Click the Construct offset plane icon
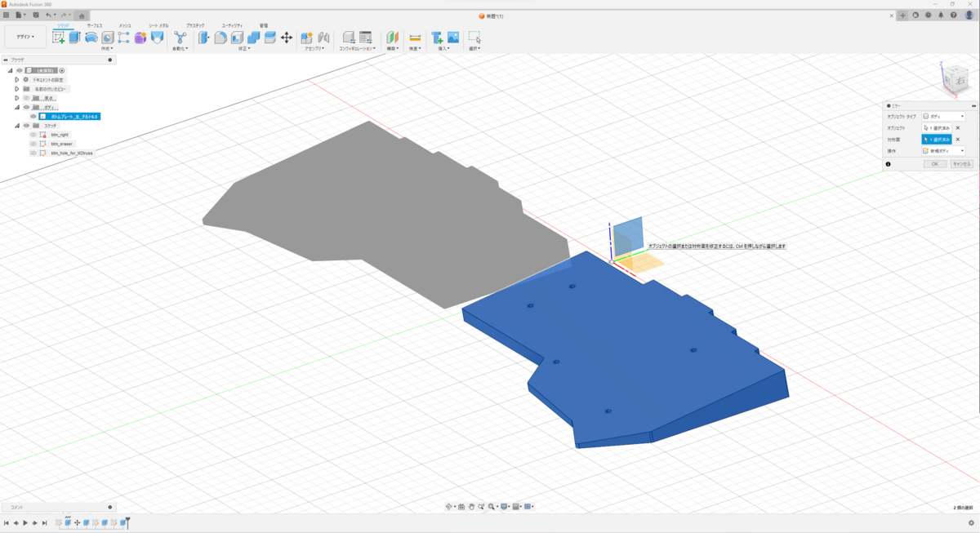 point(392,38)
